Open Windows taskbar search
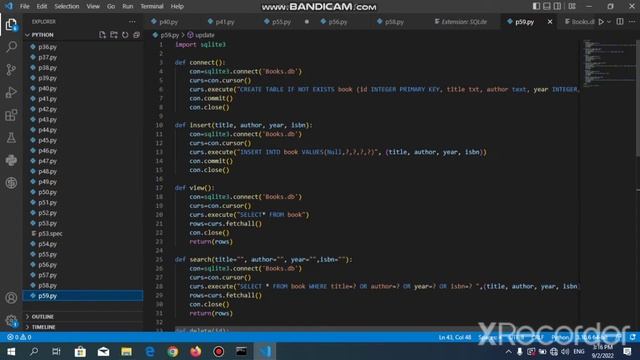Image resolution: width=640 pixels, height=360 pixels. click(34, 351)
